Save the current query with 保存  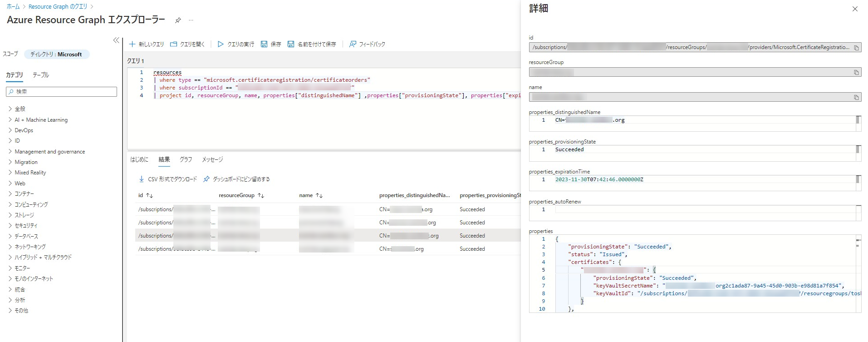click(x=271, y=44)
